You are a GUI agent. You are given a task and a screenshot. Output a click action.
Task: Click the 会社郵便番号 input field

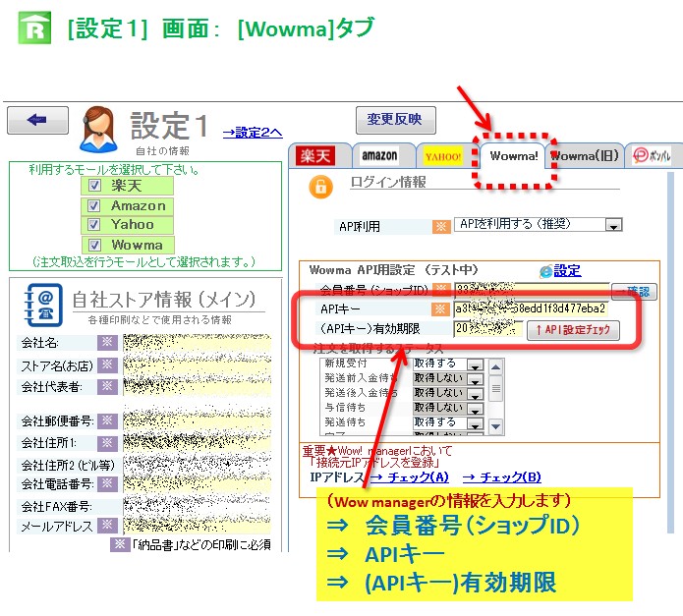(x=197, y=420)
